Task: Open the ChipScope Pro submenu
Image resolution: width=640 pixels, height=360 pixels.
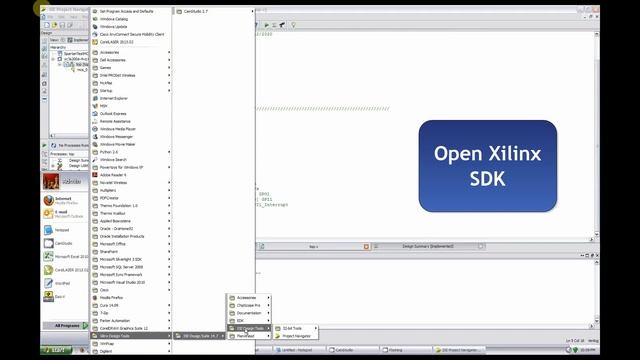Action: tap(249, 305)
